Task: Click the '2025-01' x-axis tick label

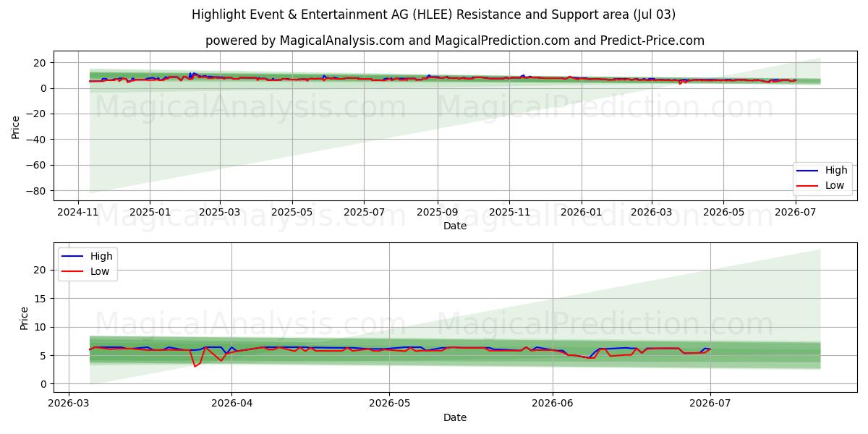Action: coord(150,213)
